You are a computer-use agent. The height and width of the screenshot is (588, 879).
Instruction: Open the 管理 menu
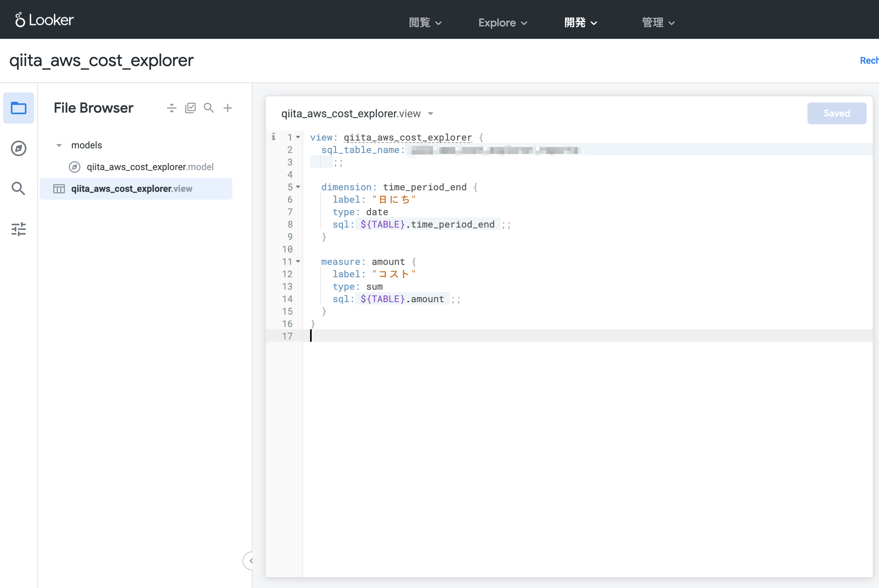658,23
